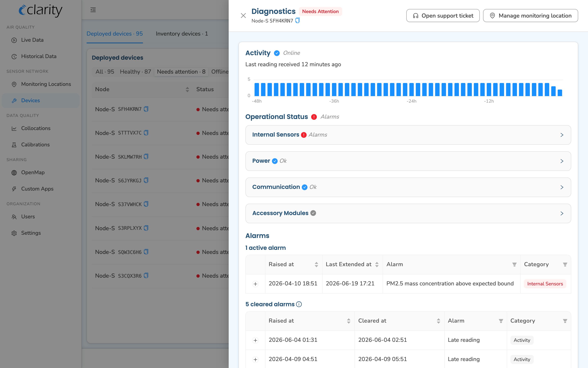Copy Node-S SFH4KRN7 ID in Diagnostics header

(x=297, y=20)
